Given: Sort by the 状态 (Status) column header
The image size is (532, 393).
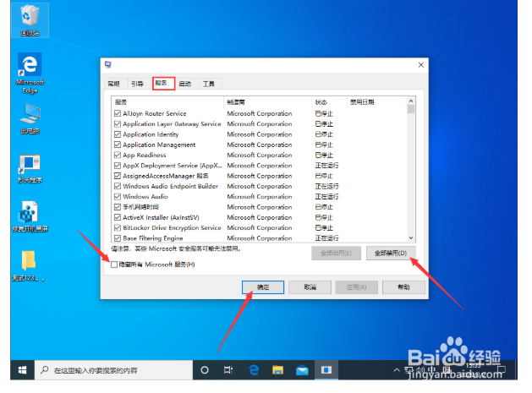Looking at the screenshot, I should (x=330, y=102).
